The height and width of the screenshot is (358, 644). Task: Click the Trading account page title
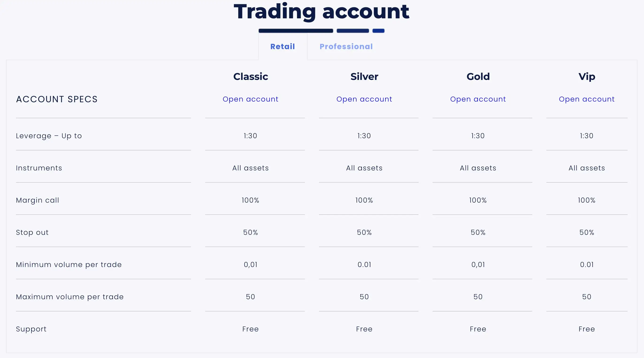(x=321, y=12)
